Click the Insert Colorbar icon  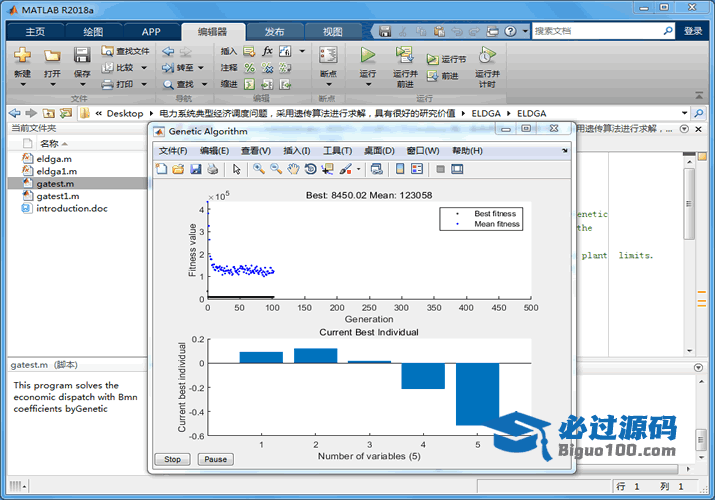point(400,169)
